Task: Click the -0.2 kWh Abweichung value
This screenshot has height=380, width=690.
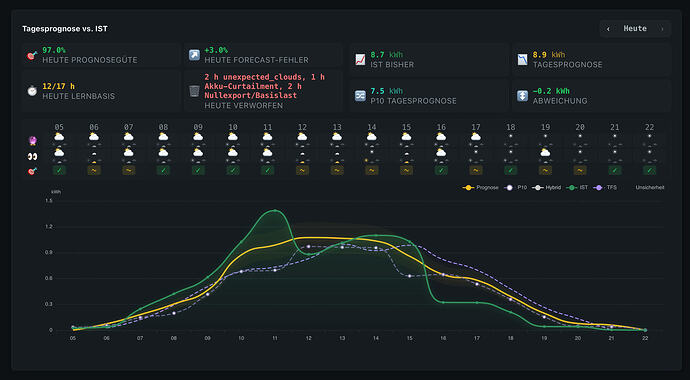Action: pos(551,91)
